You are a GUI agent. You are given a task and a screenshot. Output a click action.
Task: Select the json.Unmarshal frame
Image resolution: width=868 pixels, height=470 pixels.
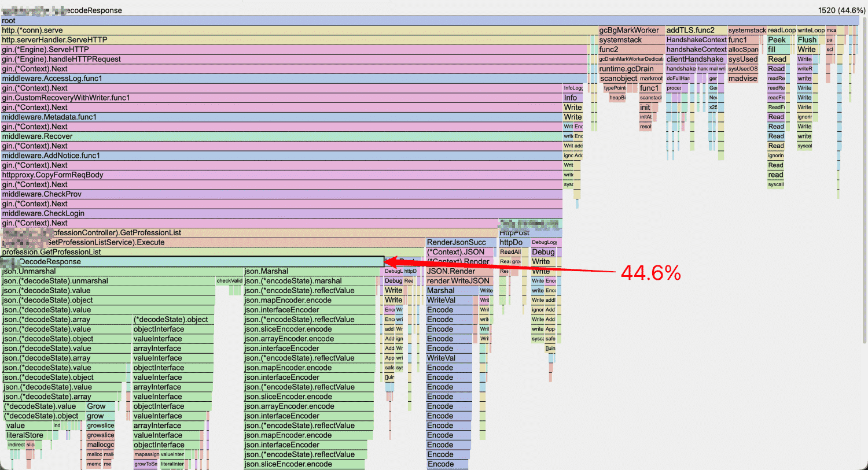point(122,271)
